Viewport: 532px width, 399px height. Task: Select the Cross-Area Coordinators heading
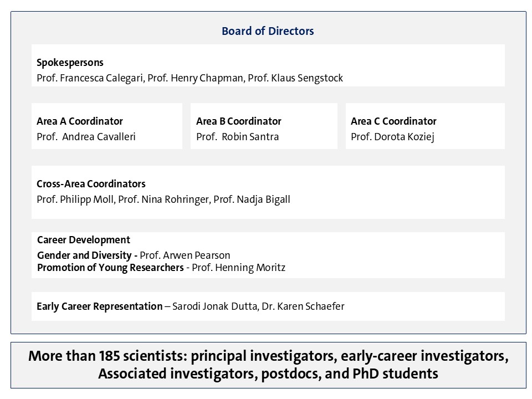91,184
